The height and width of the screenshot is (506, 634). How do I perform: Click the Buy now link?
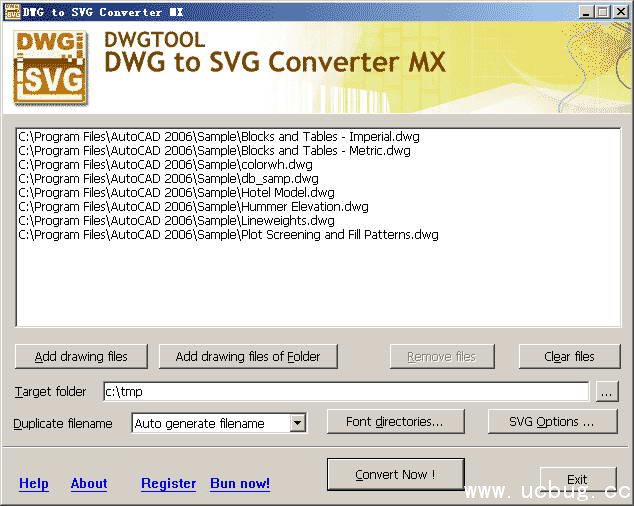240,483
